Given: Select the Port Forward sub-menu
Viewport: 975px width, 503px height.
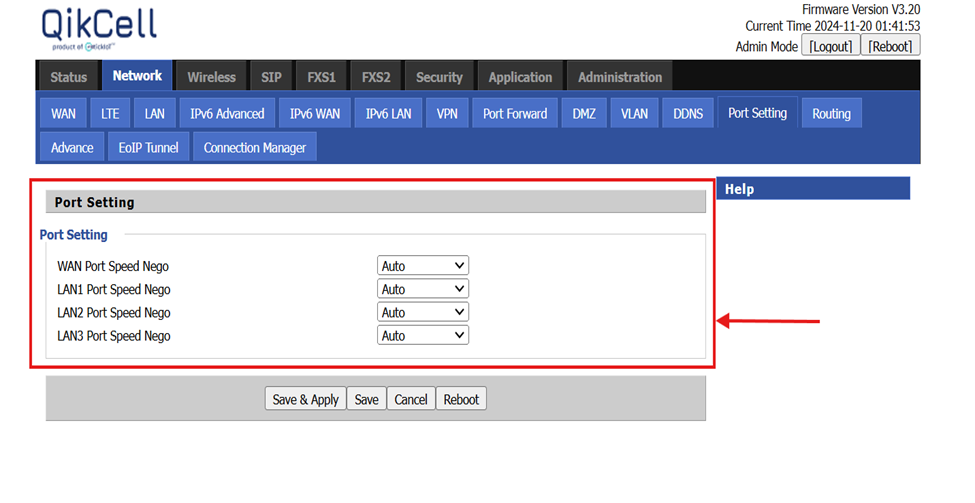Looking at the screenshot, I should point(515,114).
